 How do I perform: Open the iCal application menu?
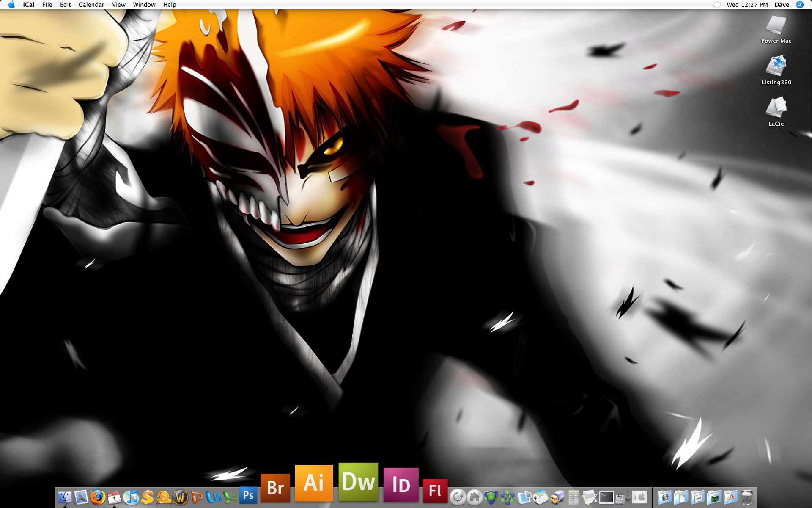29,5
